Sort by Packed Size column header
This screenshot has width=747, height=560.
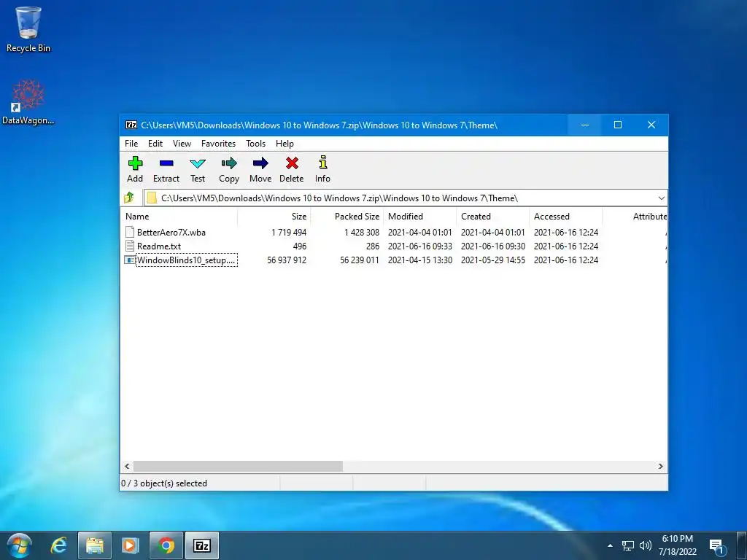[347, 216]
